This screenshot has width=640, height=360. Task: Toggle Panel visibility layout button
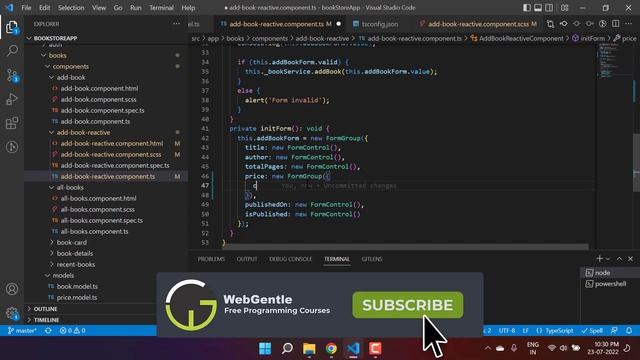coord(538,8)
